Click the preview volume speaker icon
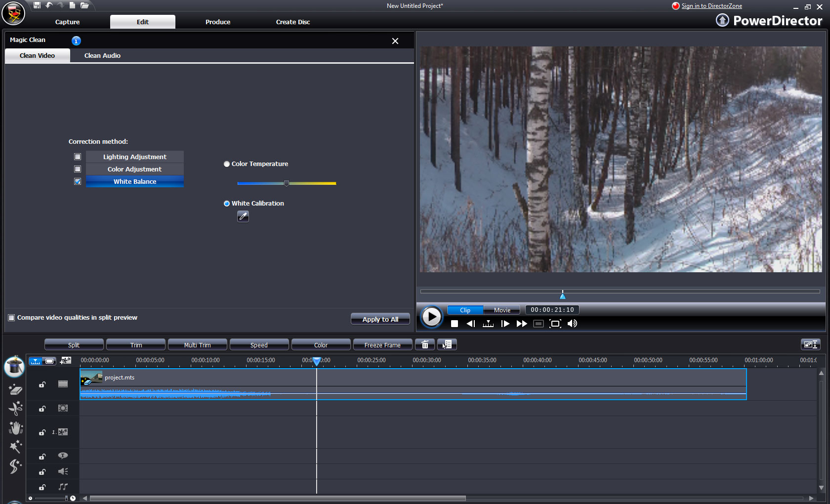This screenshot has width=830, height=504. [572, 324]
